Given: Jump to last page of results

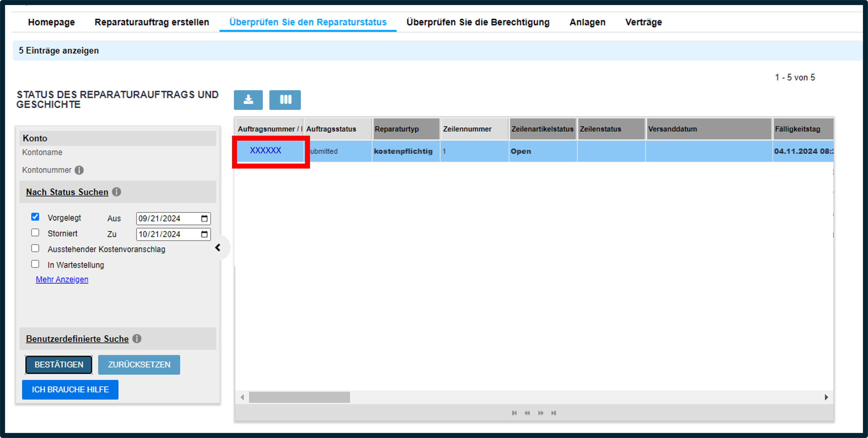Looking at the screenshot, I should [554, 413].
